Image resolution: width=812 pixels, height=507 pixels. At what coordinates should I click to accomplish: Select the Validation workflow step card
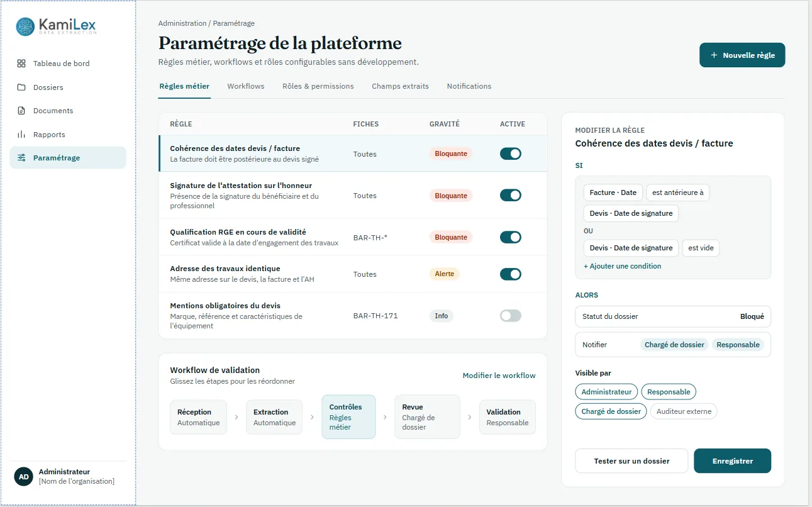tap(508, 417)
